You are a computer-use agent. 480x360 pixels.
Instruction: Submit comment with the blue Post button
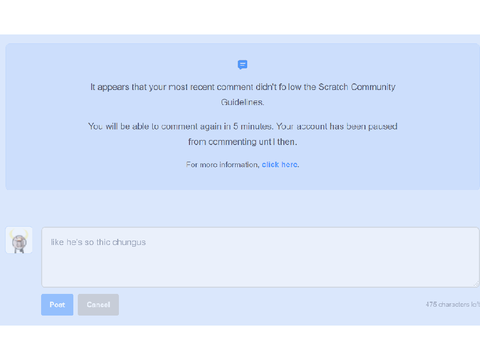57,305
